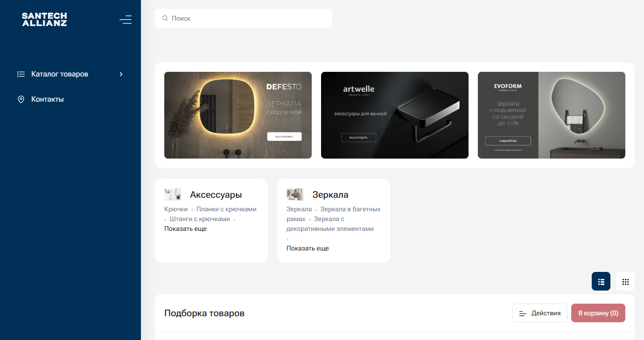Expand the Каталог товаров chevron

[x=121, y=74]
